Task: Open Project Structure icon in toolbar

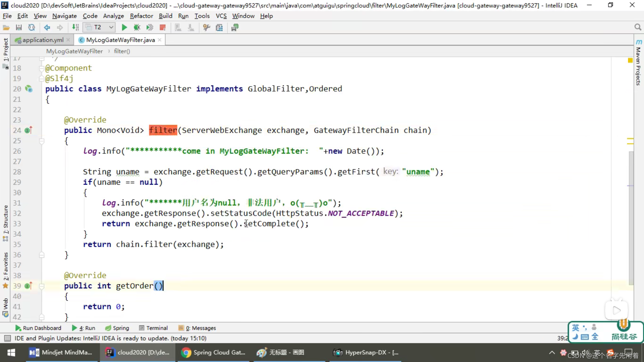Action: point(219,27)
